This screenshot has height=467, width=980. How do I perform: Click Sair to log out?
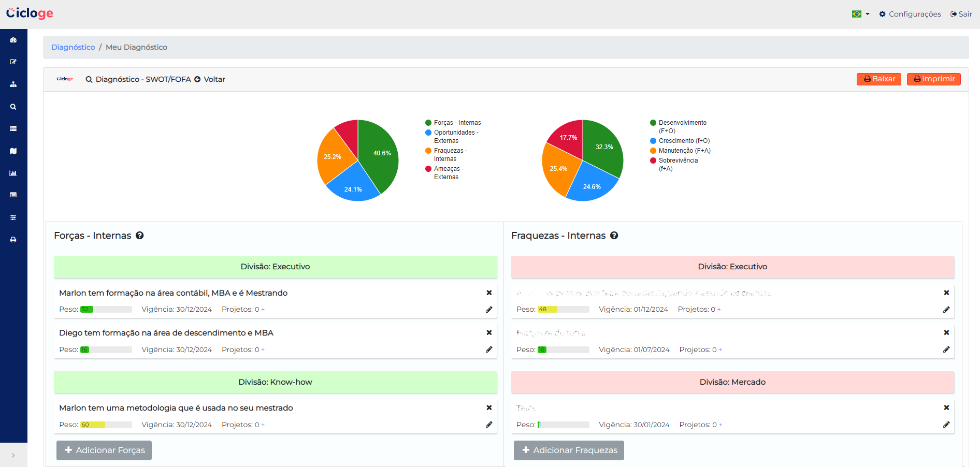tap(961, 14)
